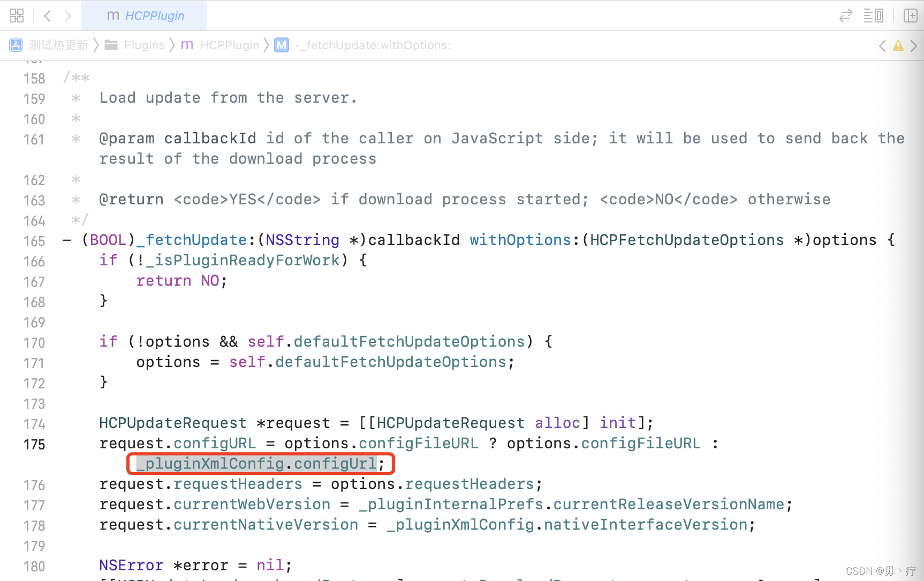Viewport: 924px width, 581px height.
Task: Go forward to next file
Action: tap(67, 16)
